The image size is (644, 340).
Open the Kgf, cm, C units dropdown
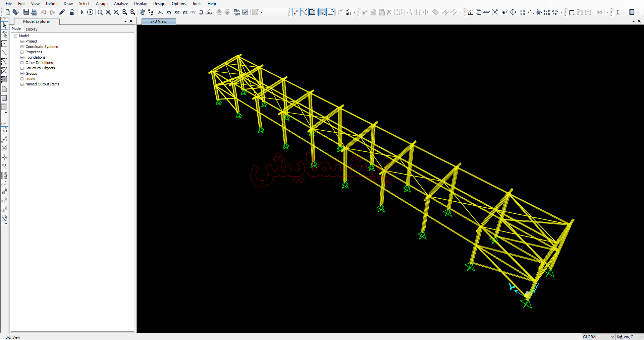(630, 337)
